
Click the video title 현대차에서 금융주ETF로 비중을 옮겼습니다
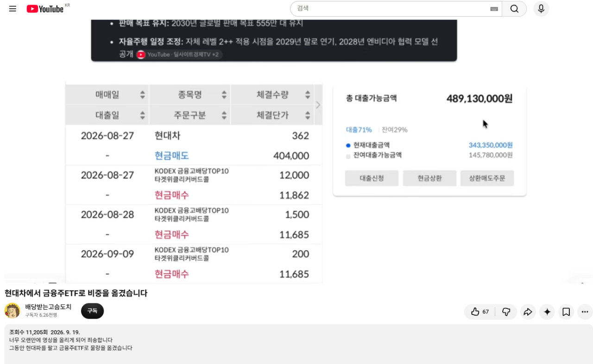[x=76, y=293]
